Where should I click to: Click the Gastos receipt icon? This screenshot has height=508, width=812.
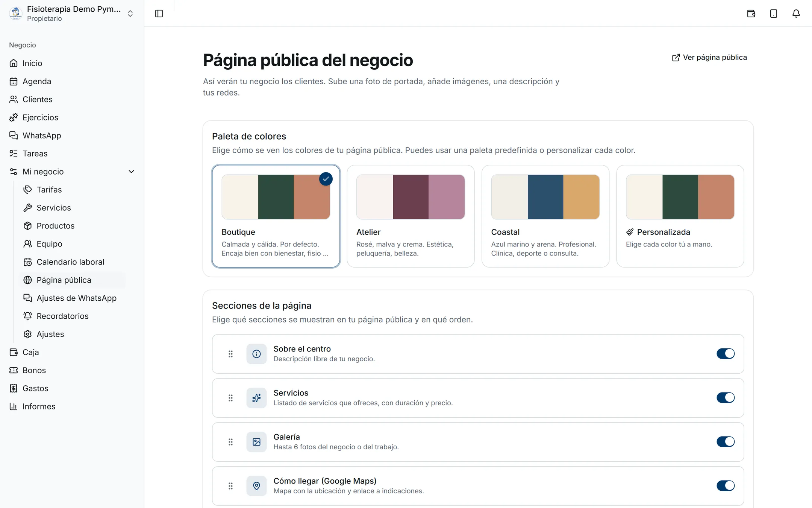point(14,388)
